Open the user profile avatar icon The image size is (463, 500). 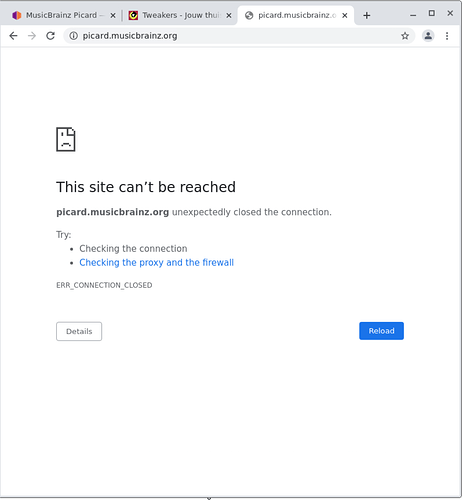click(428, 36)
